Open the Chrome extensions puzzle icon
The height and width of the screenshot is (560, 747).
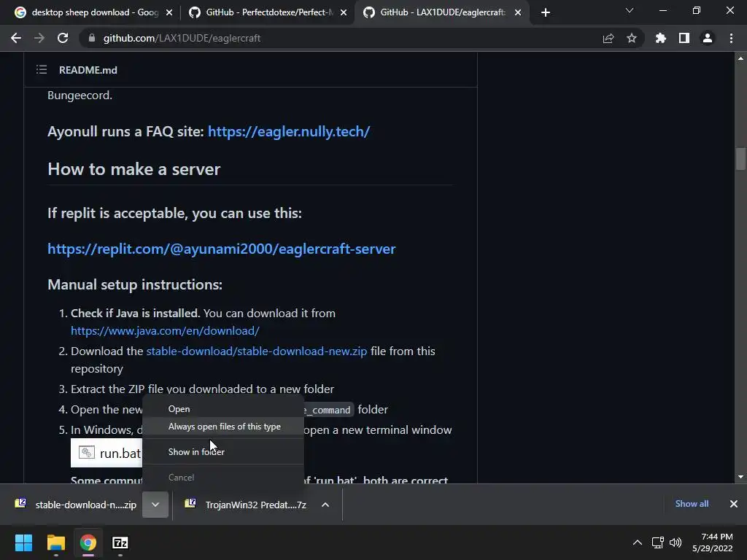coord(661,38)
